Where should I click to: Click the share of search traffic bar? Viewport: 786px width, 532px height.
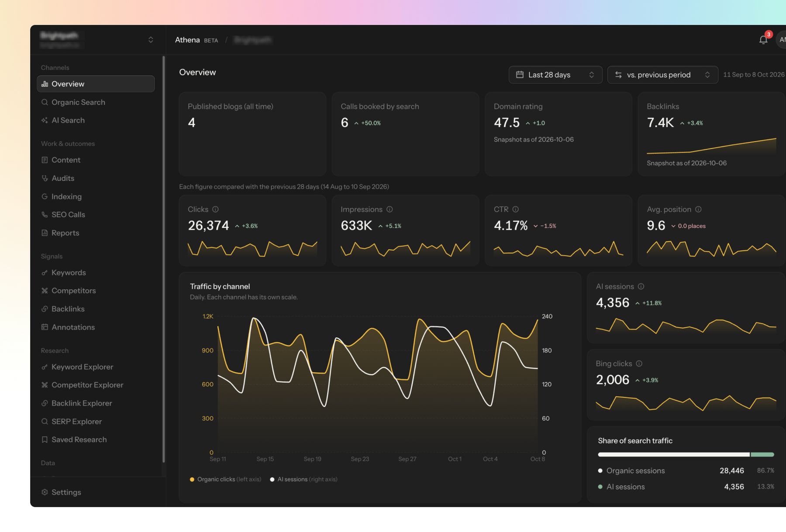click(686, 454)
